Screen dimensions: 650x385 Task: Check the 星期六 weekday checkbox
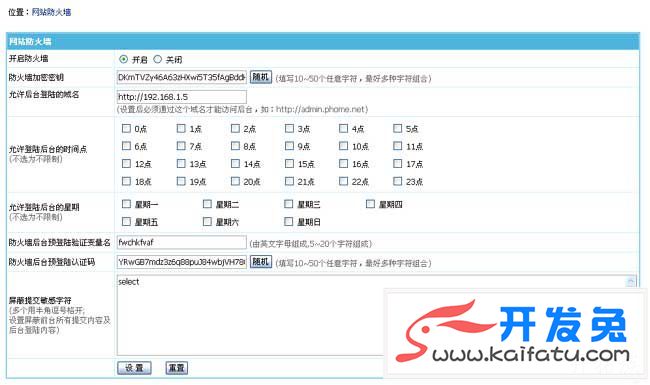[207, 222]
